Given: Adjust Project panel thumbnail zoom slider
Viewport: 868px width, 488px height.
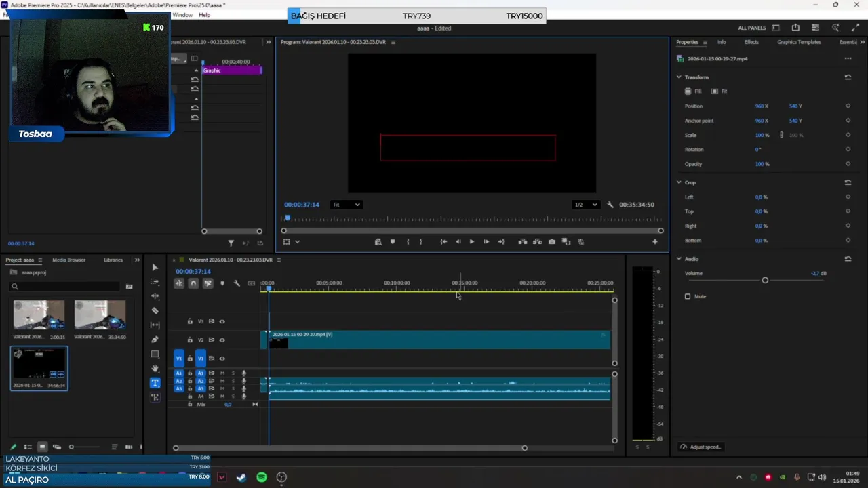Looking at the screenshot, I should (71, 447).
